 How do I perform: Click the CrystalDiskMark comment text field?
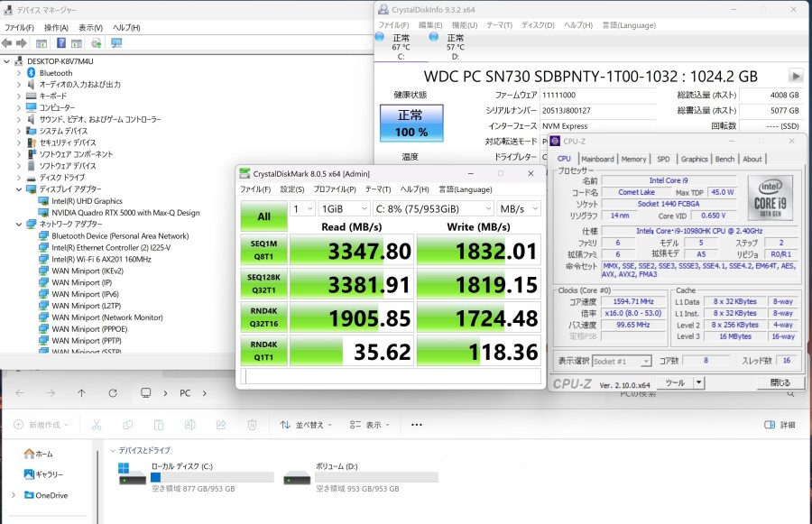(x=391, y=376)
